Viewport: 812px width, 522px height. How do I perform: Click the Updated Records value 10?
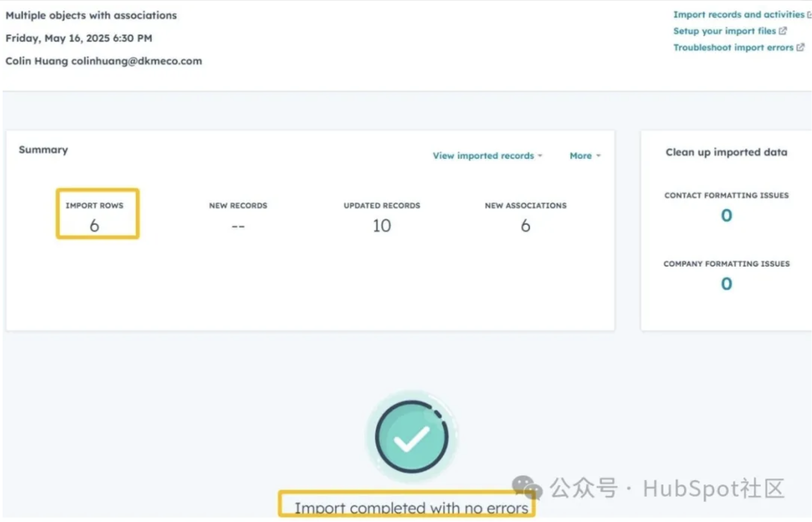click(382, 226)
